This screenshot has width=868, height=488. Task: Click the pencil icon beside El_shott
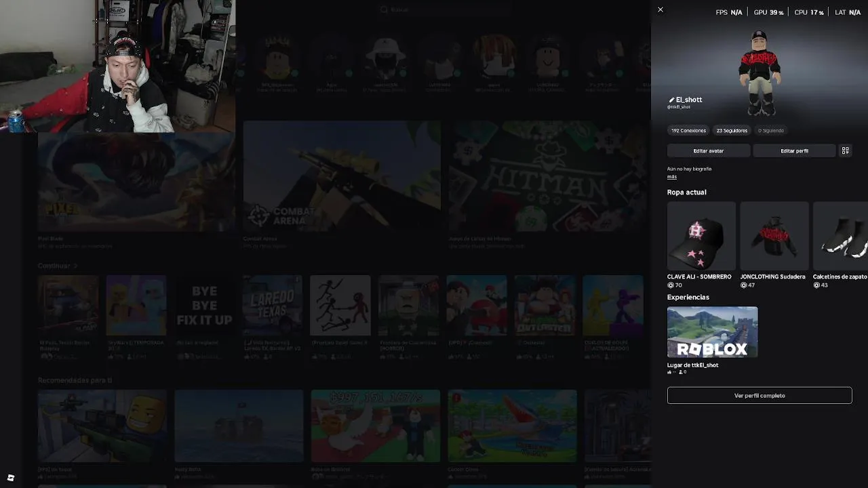(671, 100)
